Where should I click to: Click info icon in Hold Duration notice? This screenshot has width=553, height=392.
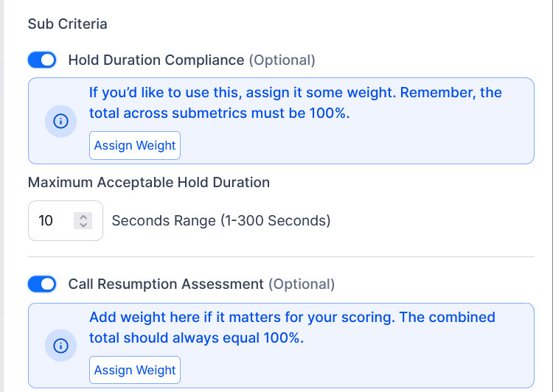point(61,121)
